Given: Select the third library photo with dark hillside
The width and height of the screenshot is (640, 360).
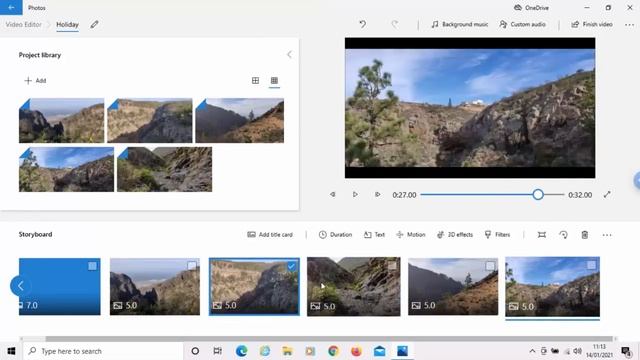Looking at the screenshot, I should 240,120.
